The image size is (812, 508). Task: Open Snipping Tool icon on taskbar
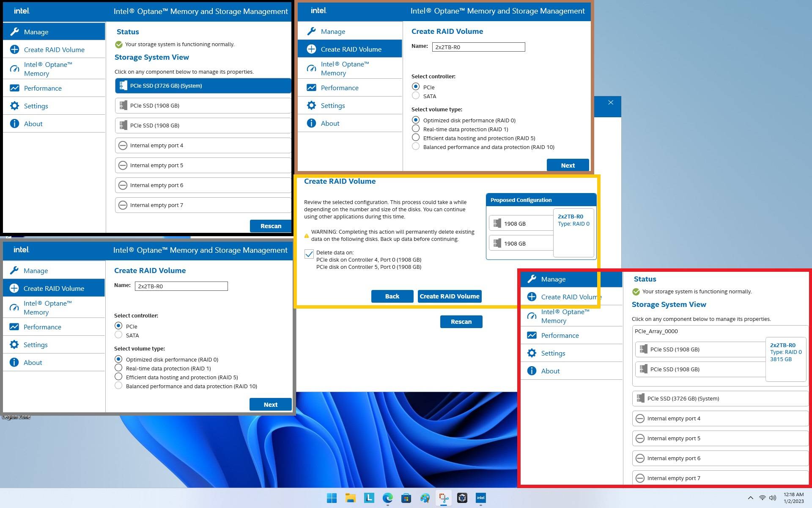(x=443, y=498)
